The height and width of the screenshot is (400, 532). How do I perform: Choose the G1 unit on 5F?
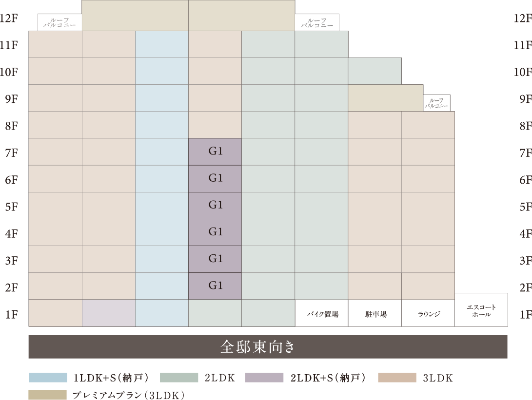click(215, 206)
